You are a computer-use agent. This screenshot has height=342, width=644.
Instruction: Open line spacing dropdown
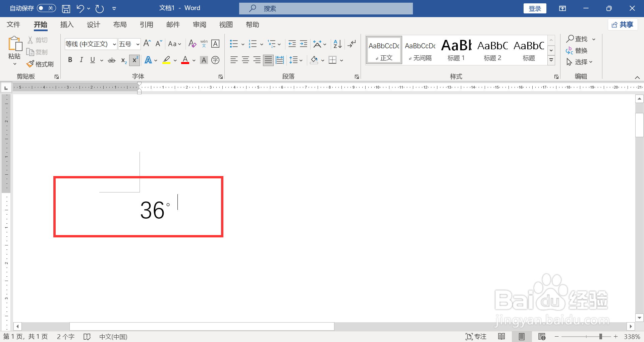(296, 60)
